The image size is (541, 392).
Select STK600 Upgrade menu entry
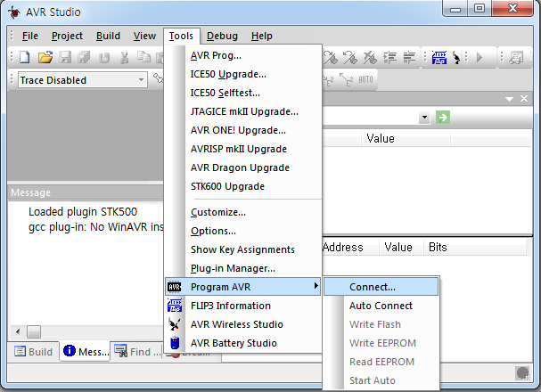tap(243, 186)
